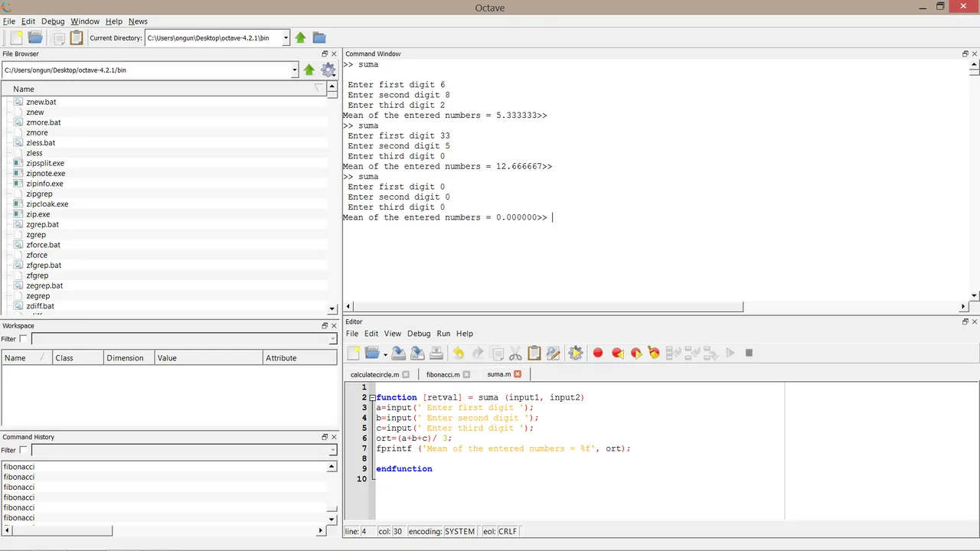This screenshot has height=551, width=980.
Task: Open the News menu
Action: [138, 21]
